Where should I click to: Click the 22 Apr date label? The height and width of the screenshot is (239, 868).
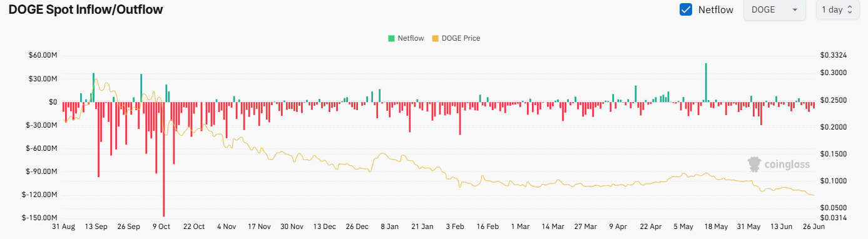pos(650,226)
